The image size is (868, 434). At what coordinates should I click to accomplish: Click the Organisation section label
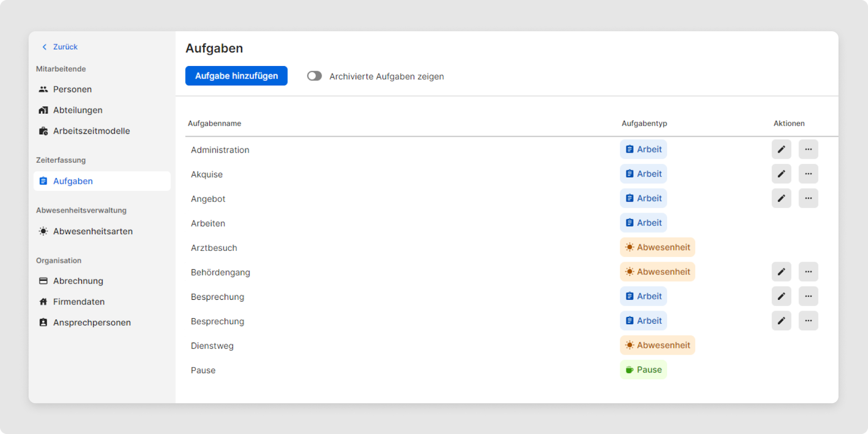(x=59, y=260)
